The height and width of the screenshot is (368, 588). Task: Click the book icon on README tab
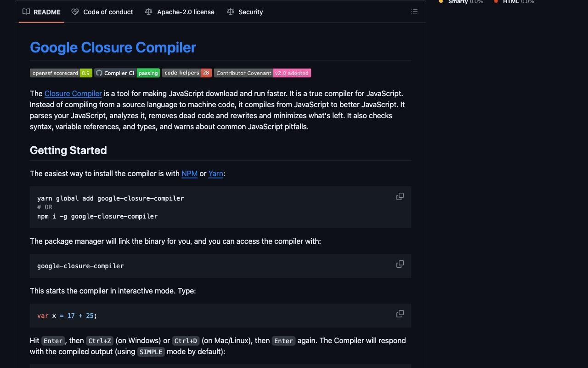[26, 12]
